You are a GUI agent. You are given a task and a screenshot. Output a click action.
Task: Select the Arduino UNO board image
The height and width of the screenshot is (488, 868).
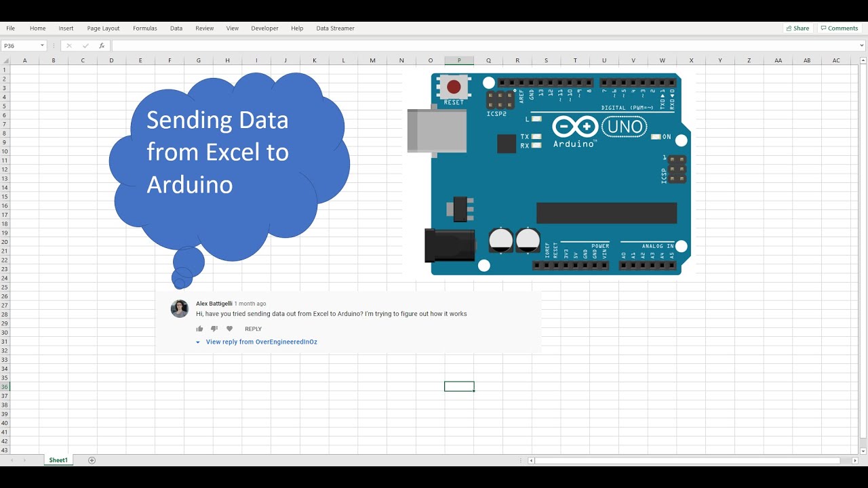[549, 174]
